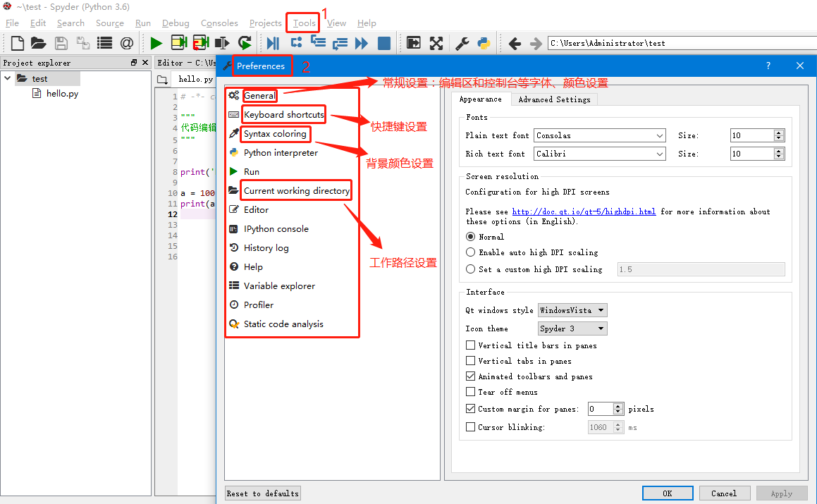Click the custom DPI scaling value field

point(701,269)
